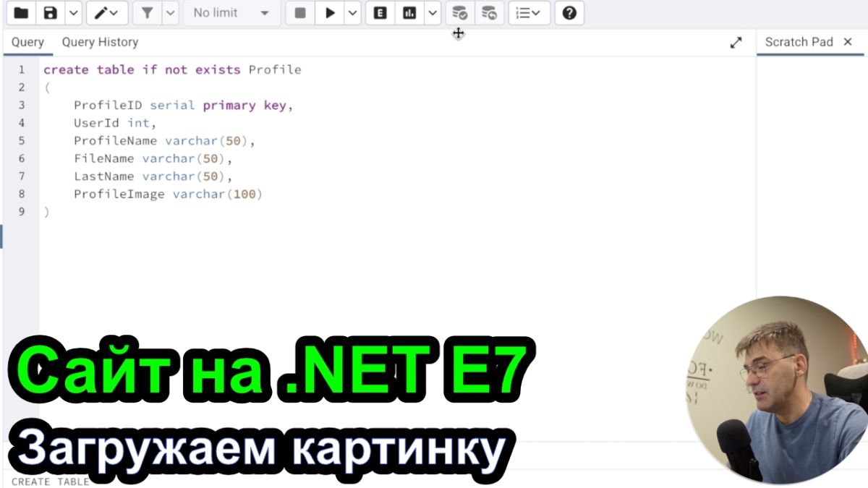Open help via the question mark icon
The image size is (868, 488).
pos(569,13)
